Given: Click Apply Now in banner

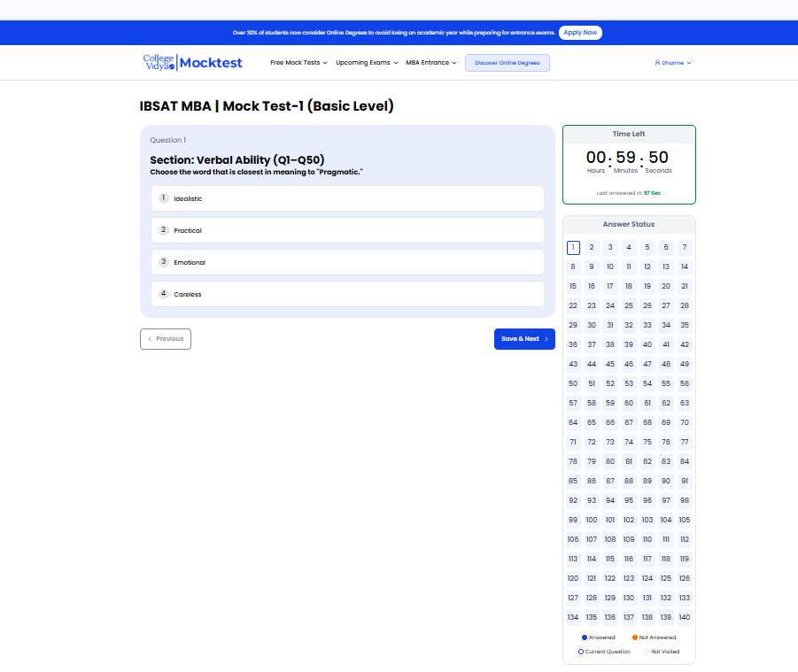Looking at the screenshot, I should 580,33.
